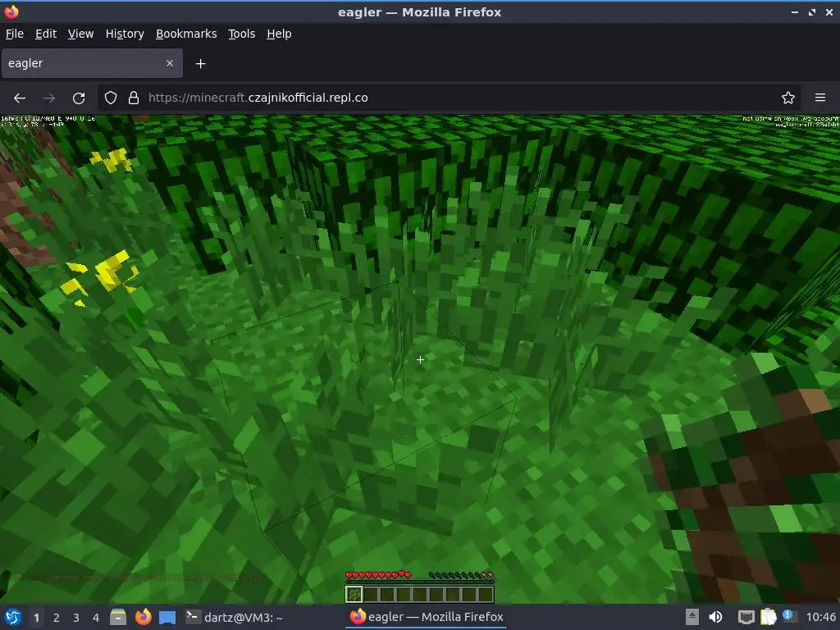Open the update notification tray icon
Image resolution: width=840 pixels, height=630 pixels.
(x=788, y=616)
